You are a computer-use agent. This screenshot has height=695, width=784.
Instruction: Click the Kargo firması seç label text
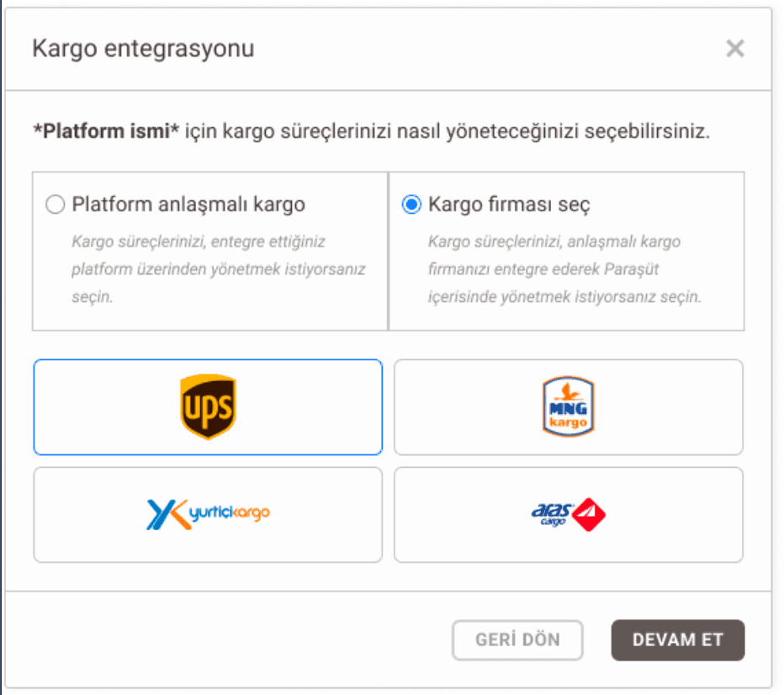point(509,204)
